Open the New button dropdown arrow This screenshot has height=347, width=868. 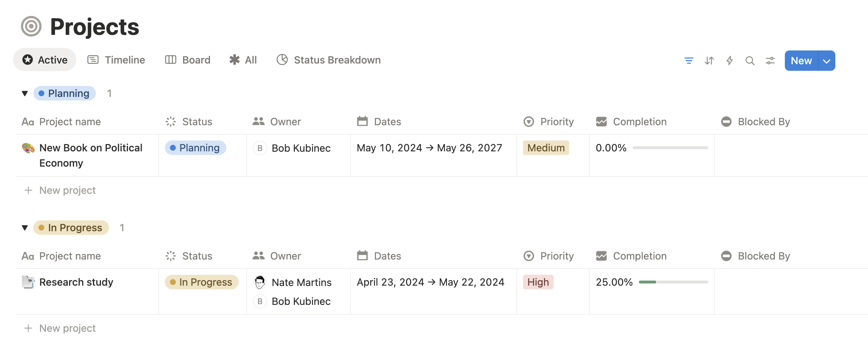coord(827,61)
